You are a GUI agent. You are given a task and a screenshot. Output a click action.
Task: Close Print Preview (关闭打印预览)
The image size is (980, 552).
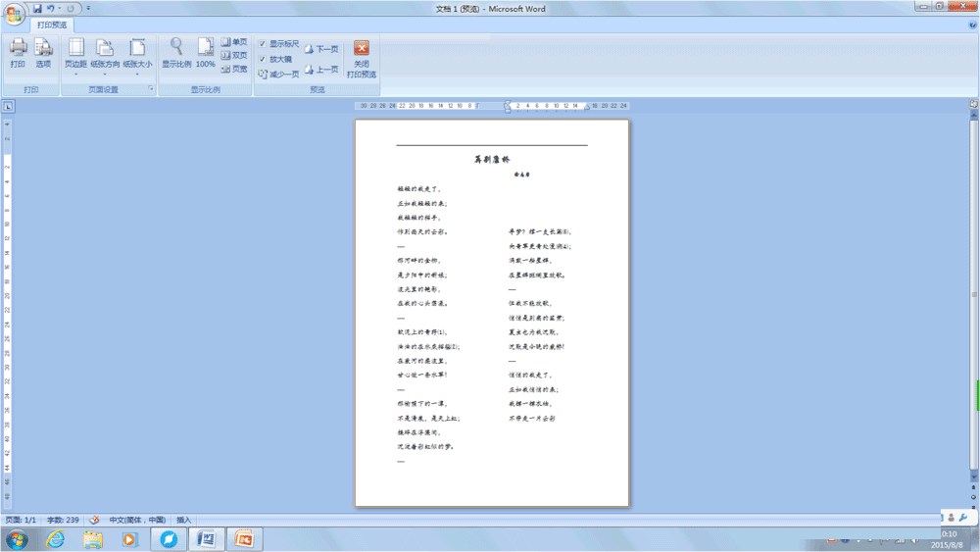tap(362, 60)
